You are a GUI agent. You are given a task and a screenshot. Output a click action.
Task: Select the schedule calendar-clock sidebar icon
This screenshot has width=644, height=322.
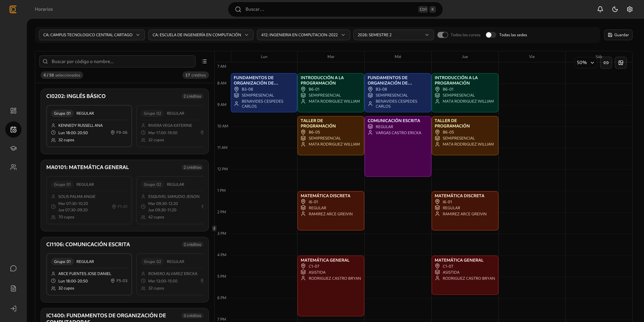[13, 129]
